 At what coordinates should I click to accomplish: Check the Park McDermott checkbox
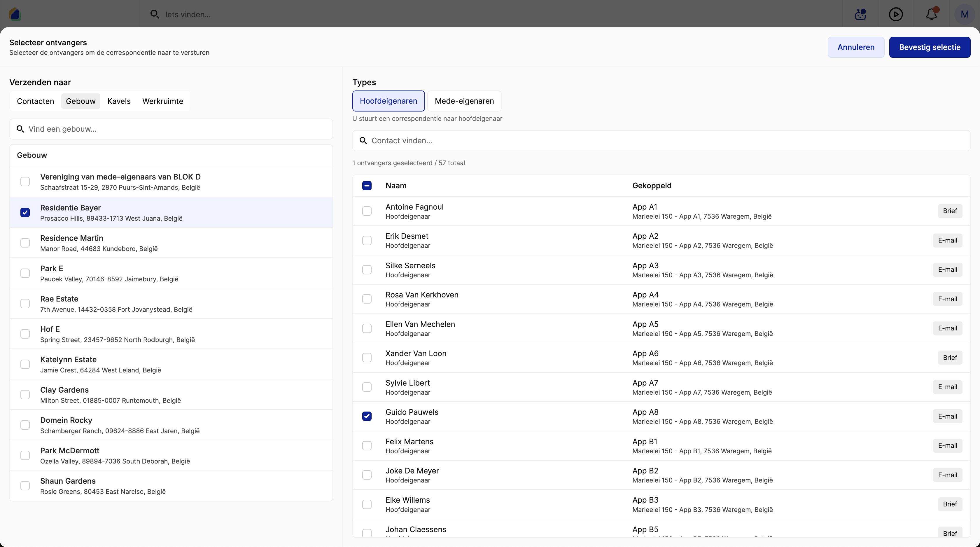tap(25, 456)
